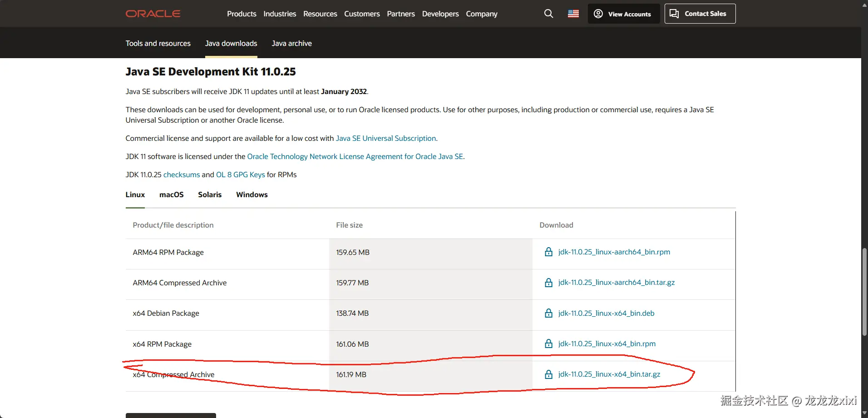868x418 pixels.
Task: Click the chat icon in Contact Sales
Action: (674, 14)
